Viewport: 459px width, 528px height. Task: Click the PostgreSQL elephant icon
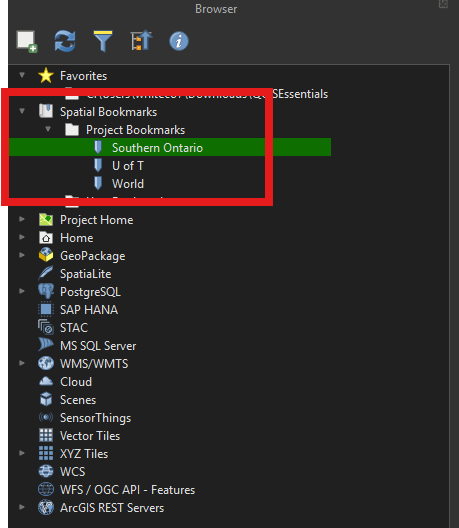pyautogui.click(x=46, y=291)
